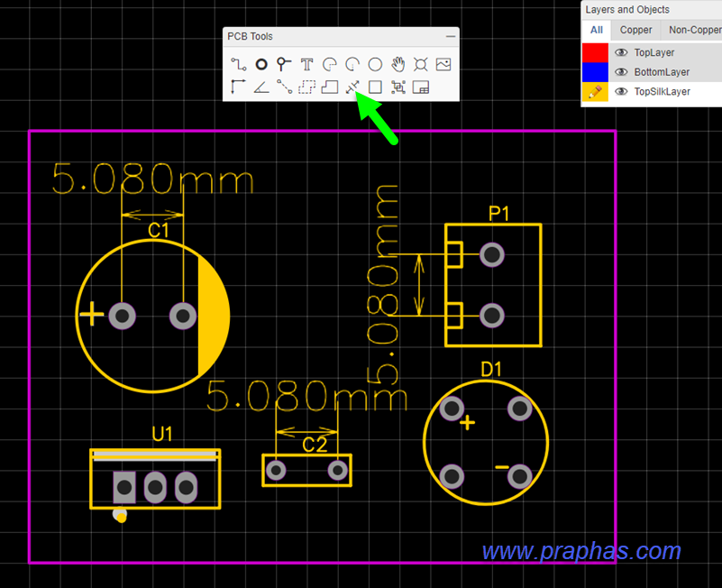Click the positive pad of C1
The width and height of the screenshot is (722, 588).
(x=122, y=317)
